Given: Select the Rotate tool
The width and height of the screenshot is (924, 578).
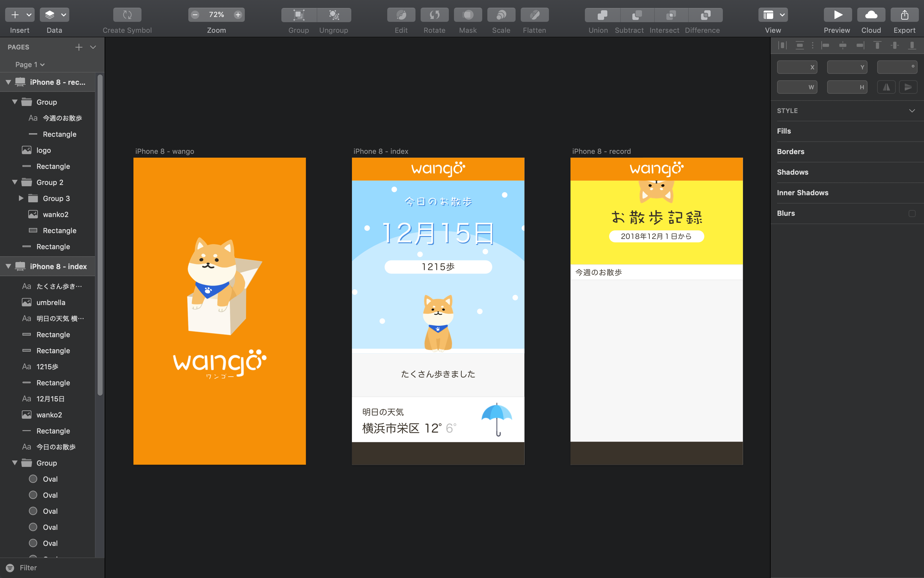Looking at the screenshot, I should click(434, 15).
